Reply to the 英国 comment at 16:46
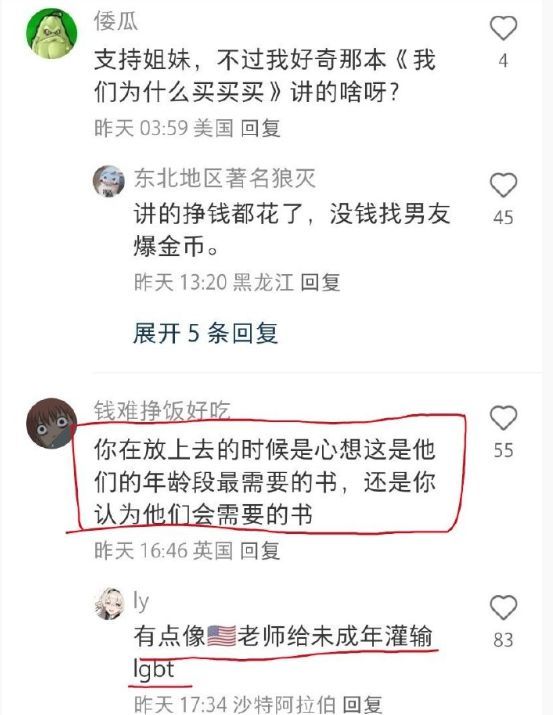553x715 pixels. tap(260, 550)
